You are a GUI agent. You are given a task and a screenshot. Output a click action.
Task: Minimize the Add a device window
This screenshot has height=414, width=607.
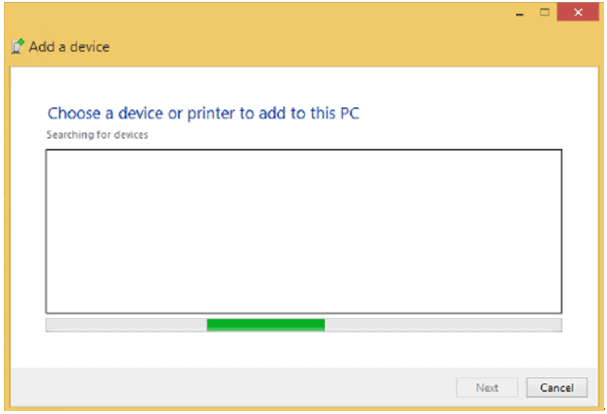point(521,13)
